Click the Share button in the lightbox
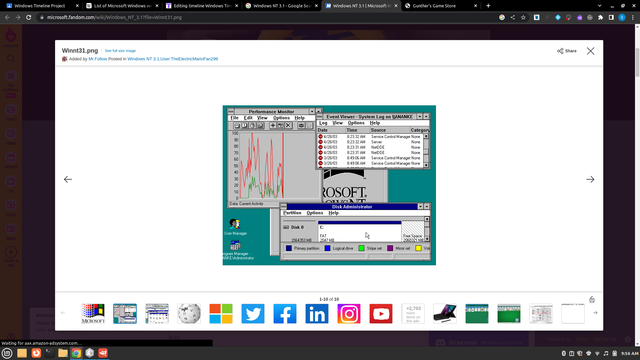640x360 pixels. point(567,51)
